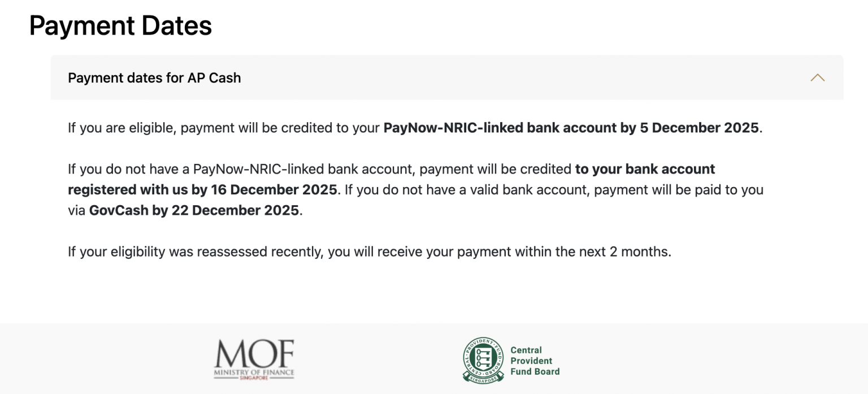Viewport: 868px width, 394px height.
Task: Click the Central Provident Fund Board logo
Action: [510, 358]
